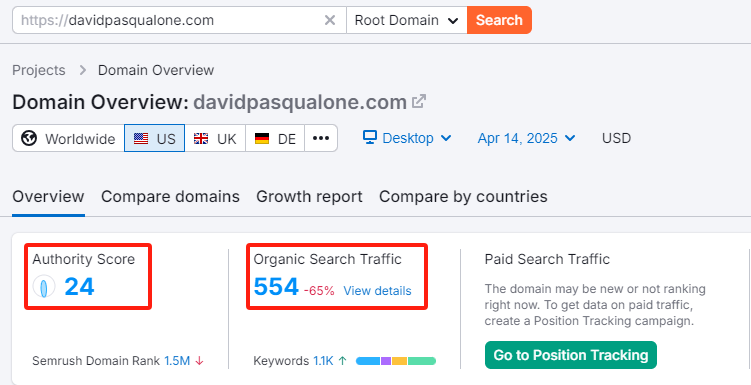Screen dimensions: 751x385
Task: Click the -65% traffic change value
Action: 319,291
